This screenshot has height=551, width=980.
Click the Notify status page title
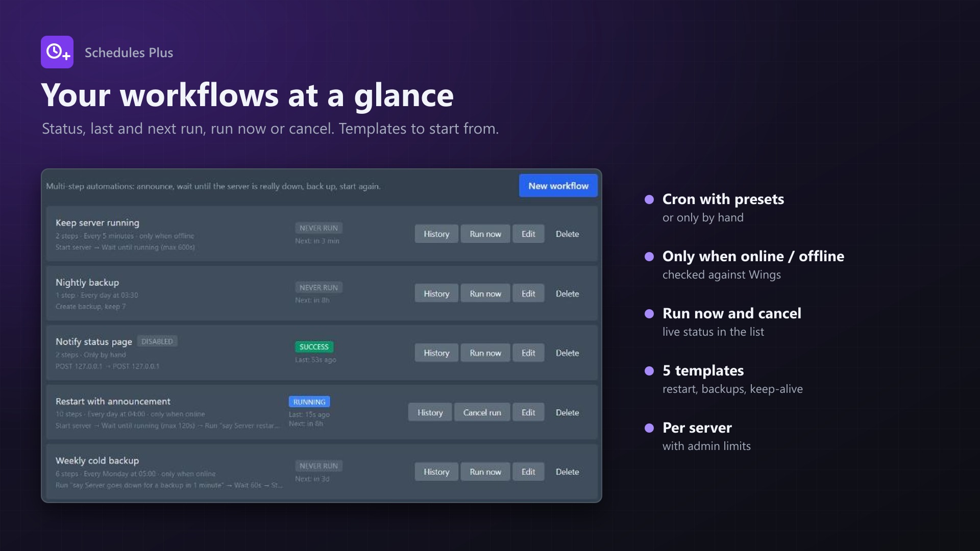tap(94, 341)
